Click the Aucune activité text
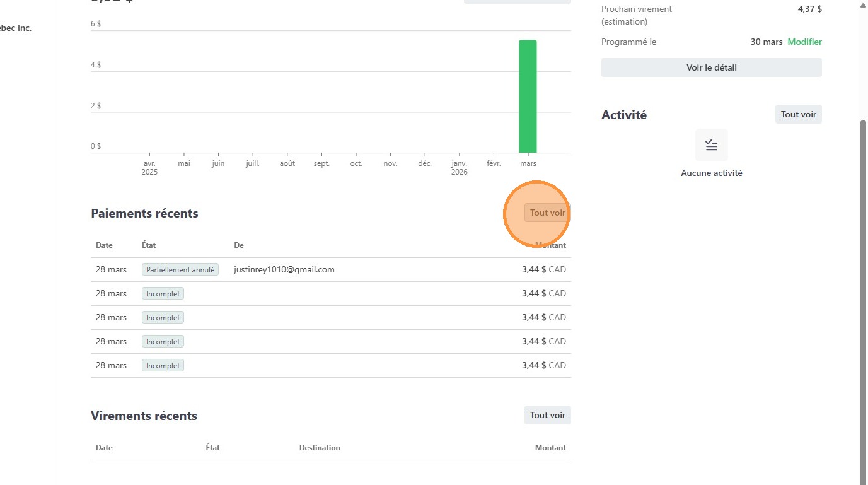The height and width of the screenshot is (485, 868). (x=711, y=173)
